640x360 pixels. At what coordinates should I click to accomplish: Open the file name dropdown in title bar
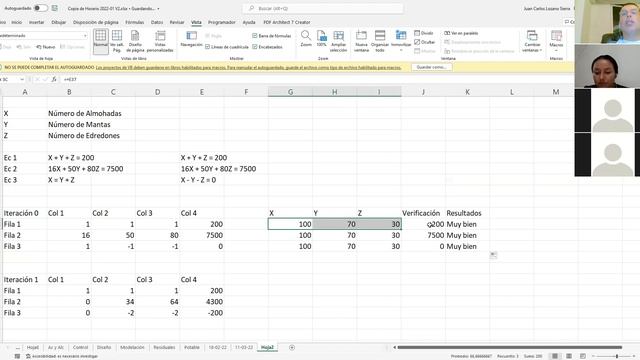click(x=158, y=9)
